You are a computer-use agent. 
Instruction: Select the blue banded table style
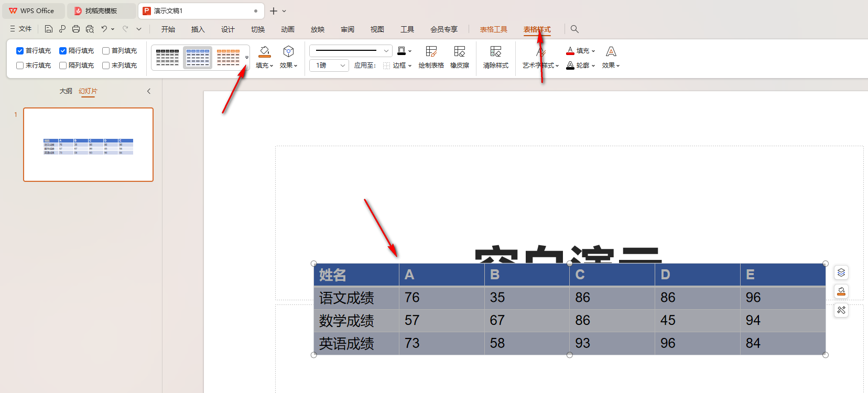tap(198, 58)
